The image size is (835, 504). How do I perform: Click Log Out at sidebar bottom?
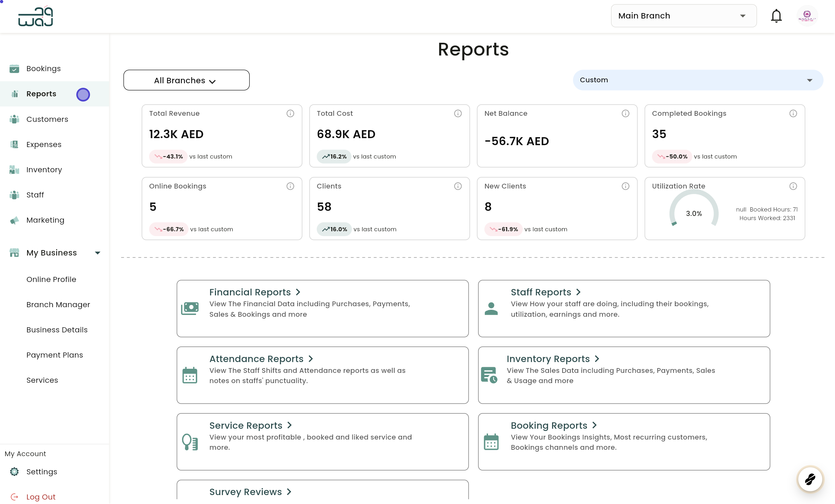pyautogui.click(x=41, y=497)
